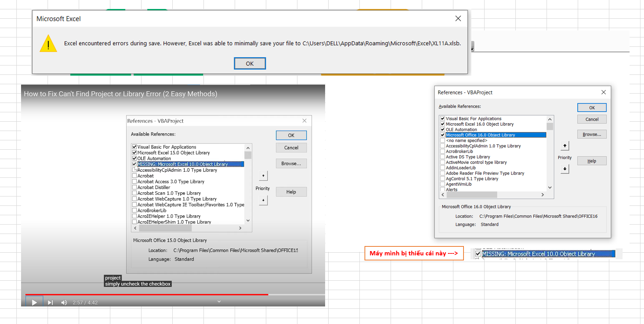Check Acrobat Distiller reference
Viewport: 644px width, 324px height.
[134, 187]
